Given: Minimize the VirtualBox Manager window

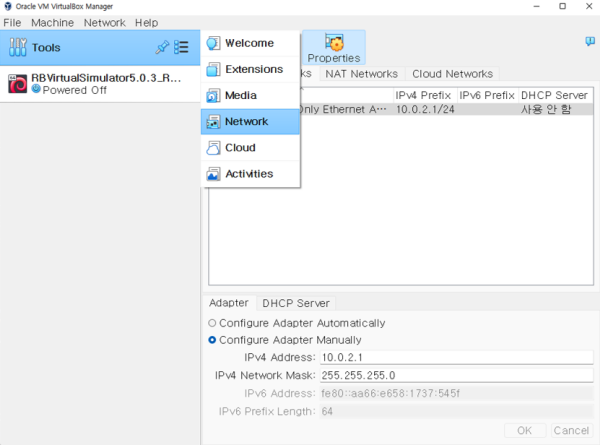Looking at the screenshot, I should click(536, 6).
